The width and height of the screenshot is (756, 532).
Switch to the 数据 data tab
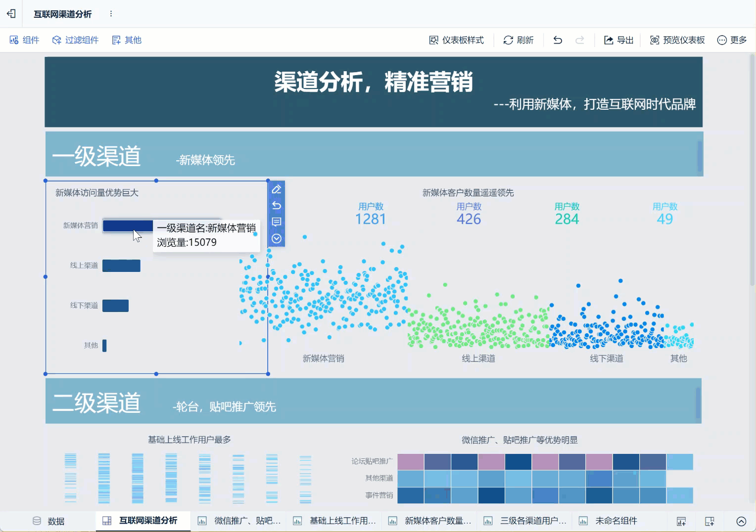point(48,521)
